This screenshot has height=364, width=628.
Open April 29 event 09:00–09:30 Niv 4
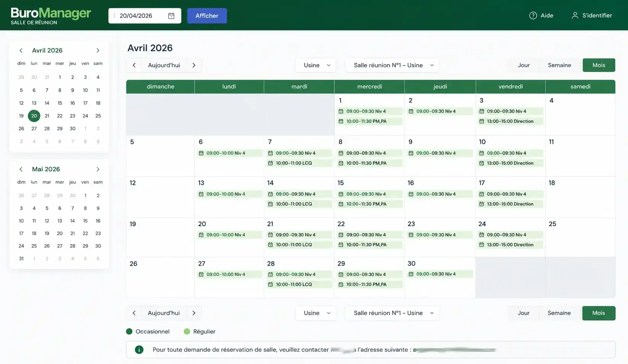369,274
